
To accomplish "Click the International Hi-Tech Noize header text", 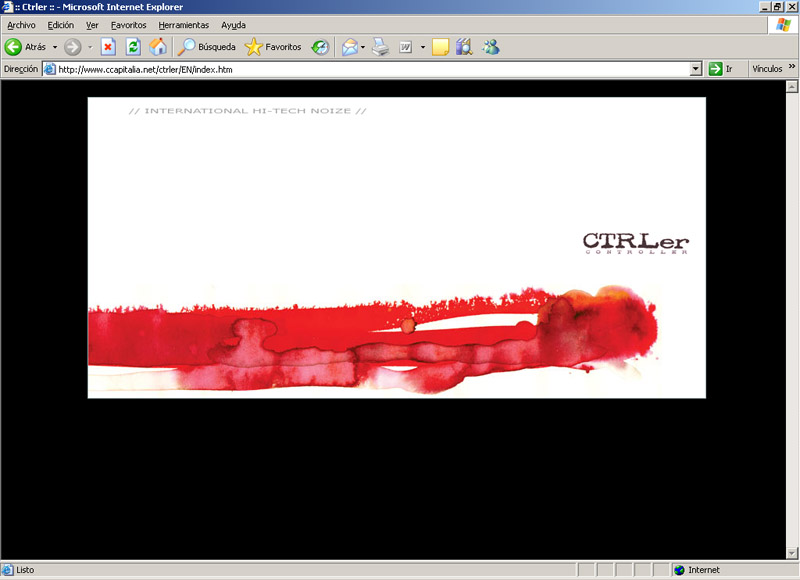I will 247,111.
